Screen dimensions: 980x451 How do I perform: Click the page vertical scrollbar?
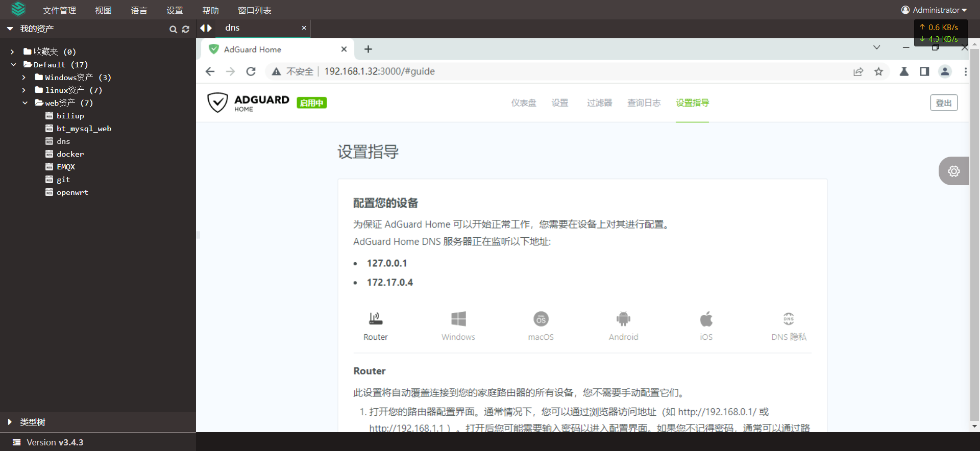pyautogui.click(x=974, y=235)
